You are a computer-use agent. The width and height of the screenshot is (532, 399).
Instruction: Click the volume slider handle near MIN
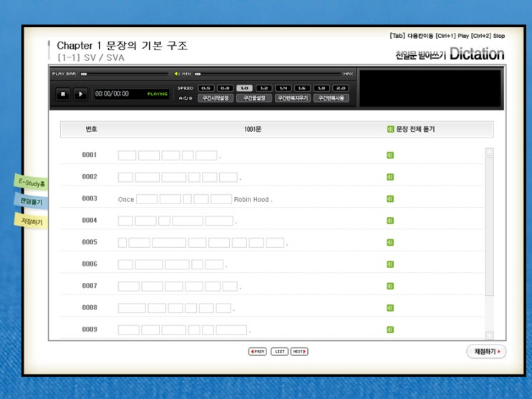[198, 74]
